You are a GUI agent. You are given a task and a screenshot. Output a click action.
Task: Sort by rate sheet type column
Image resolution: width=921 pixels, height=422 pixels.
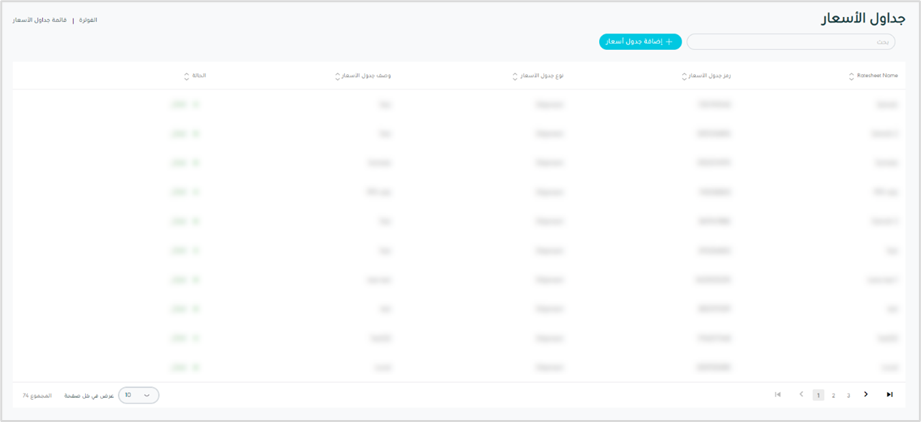515,76
